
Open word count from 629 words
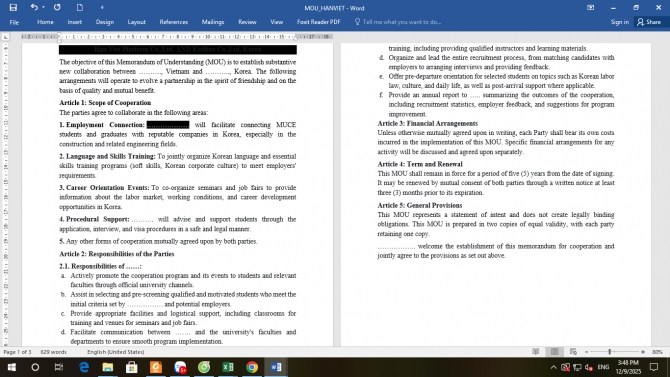coord(53,352)
